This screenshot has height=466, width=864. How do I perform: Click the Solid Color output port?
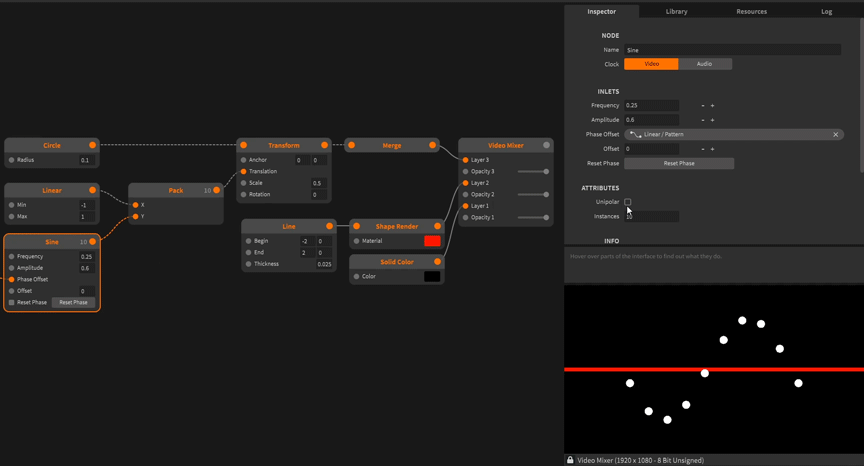pyautogui.click(x=438, y=262)
